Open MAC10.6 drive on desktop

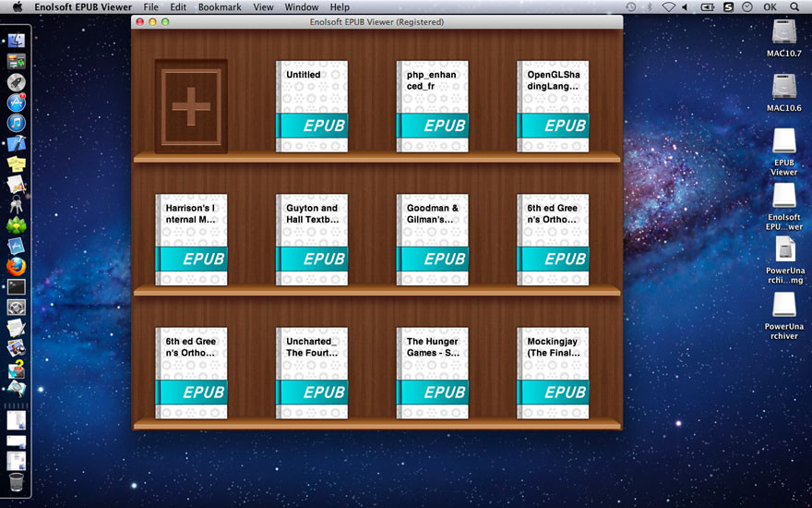[784, 92]
